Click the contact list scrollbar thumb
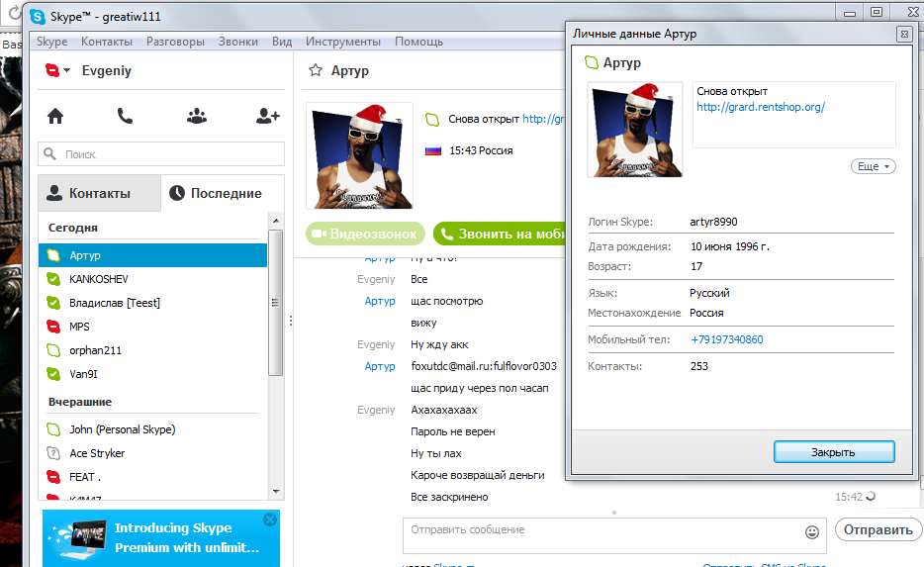Viewport: 924px width, 567px height. coord(275,303)
